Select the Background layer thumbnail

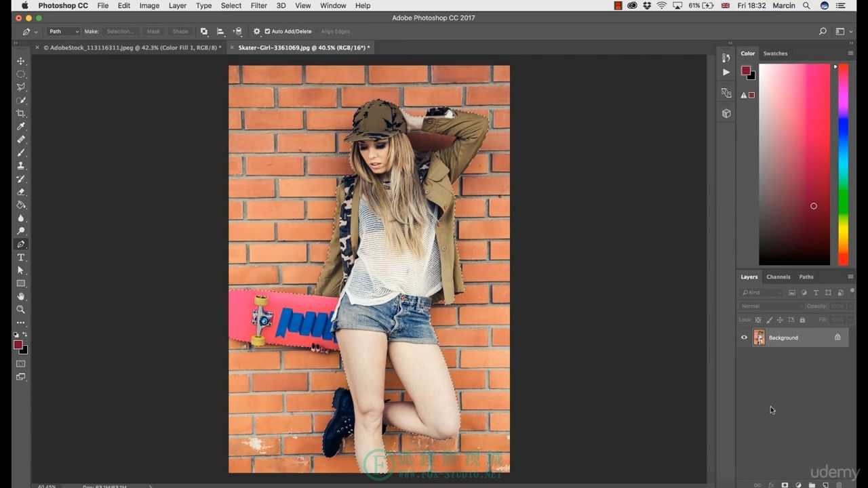[x=759, y=338]
